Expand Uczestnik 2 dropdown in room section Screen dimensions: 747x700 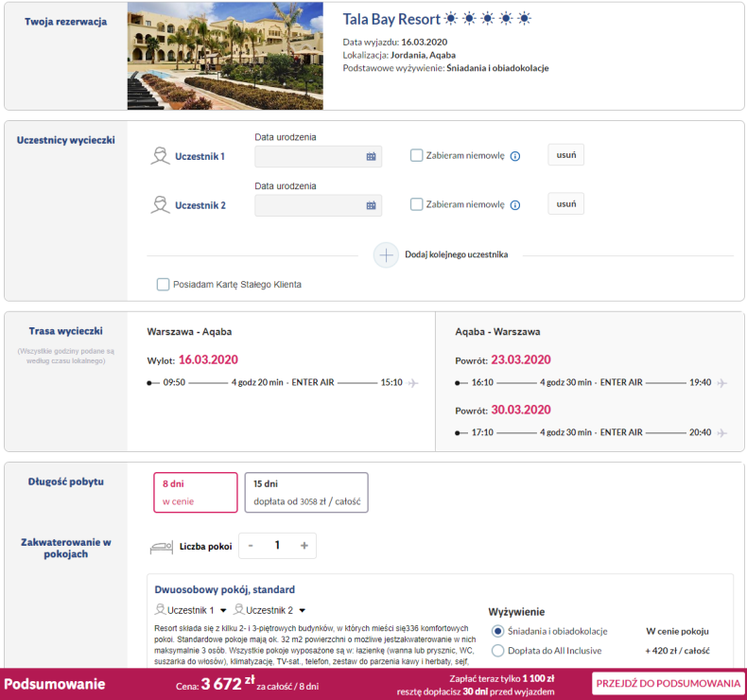tap(302, 611)
